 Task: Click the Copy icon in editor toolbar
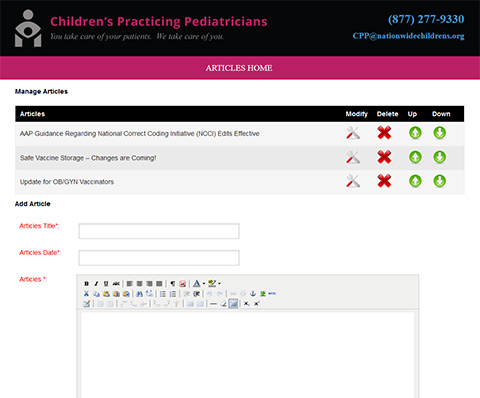96,294
